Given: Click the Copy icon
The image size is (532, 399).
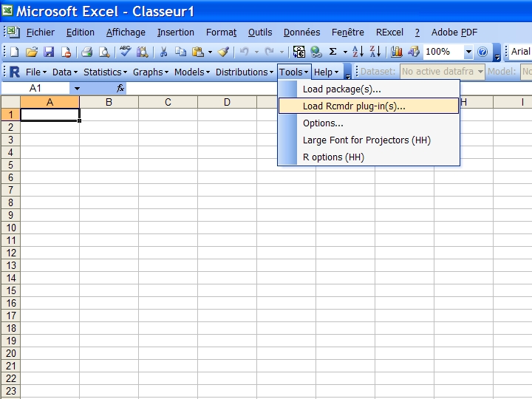Looking at the screenshot, I should 180,52.
